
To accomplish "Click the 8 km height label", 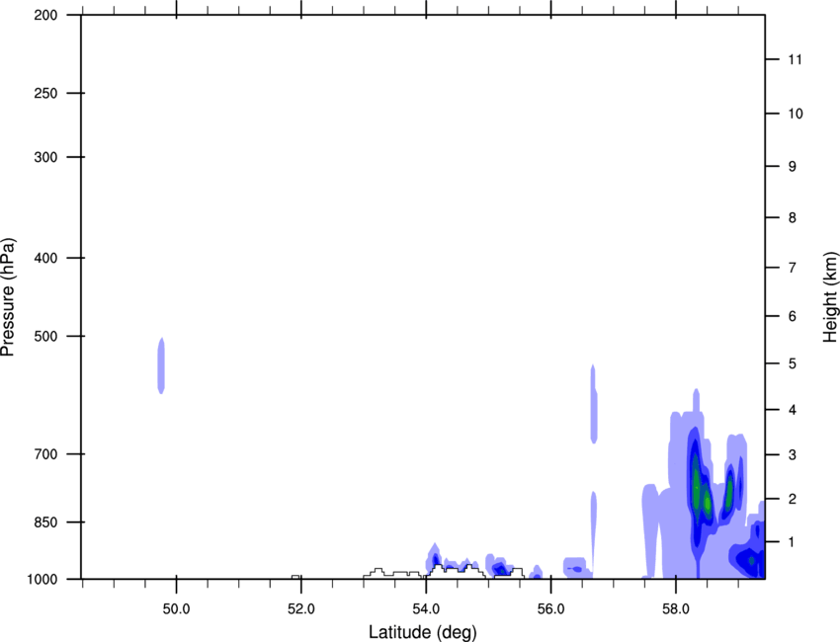I will (x=793, y=217).
